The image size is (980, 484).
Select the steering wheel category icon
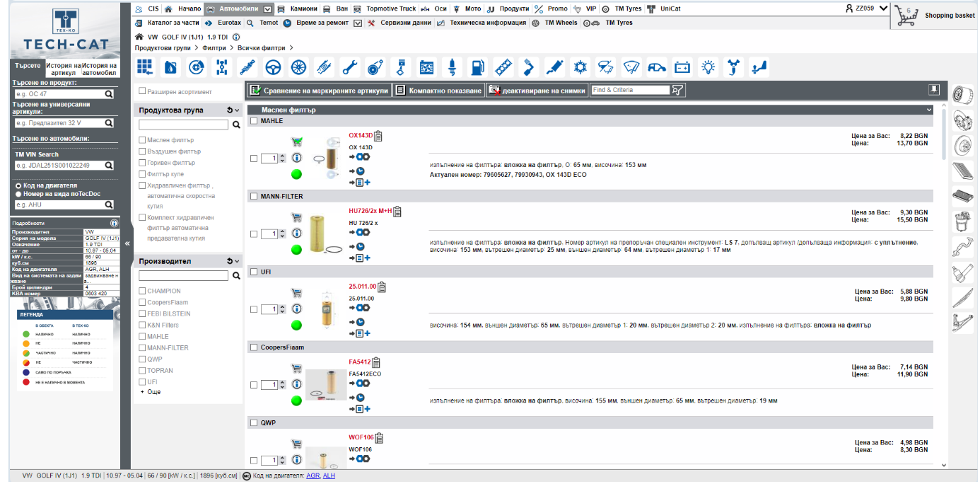(x=274, y=68)
